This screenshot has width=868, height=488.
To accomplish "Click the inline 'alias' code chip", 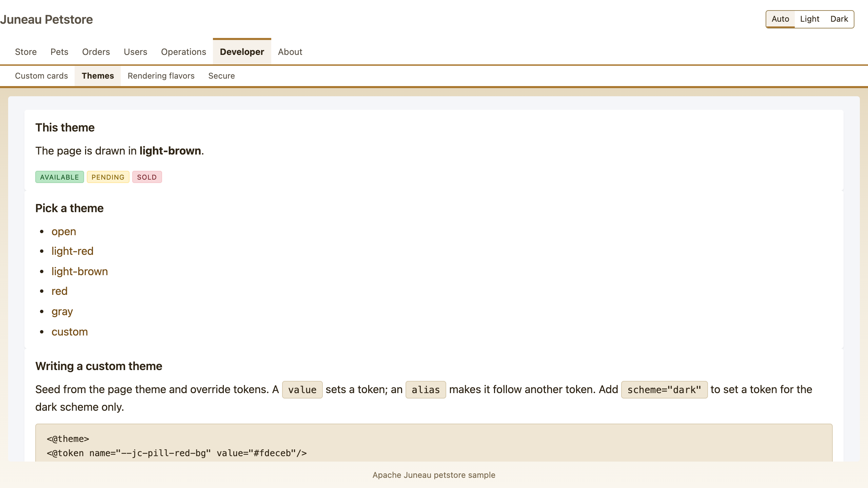I will [x=426, y=390].
